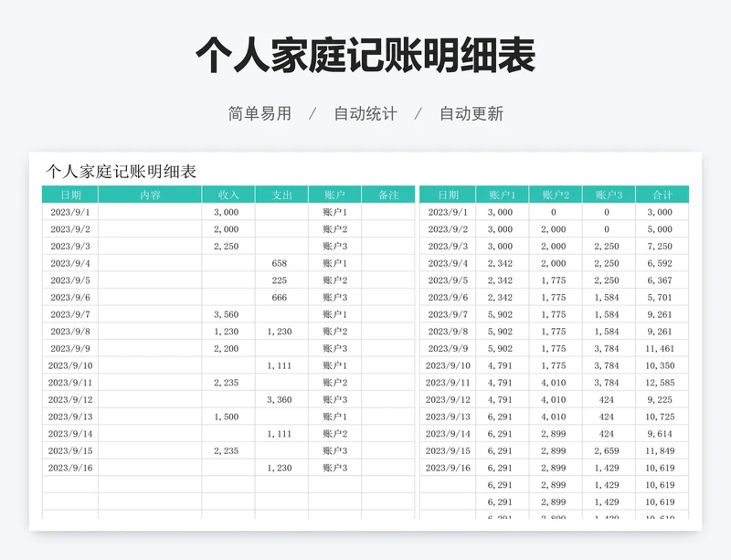Select the 账户3 column header
The height and width of the screenshot is (560, 731).
click(609, 195)
